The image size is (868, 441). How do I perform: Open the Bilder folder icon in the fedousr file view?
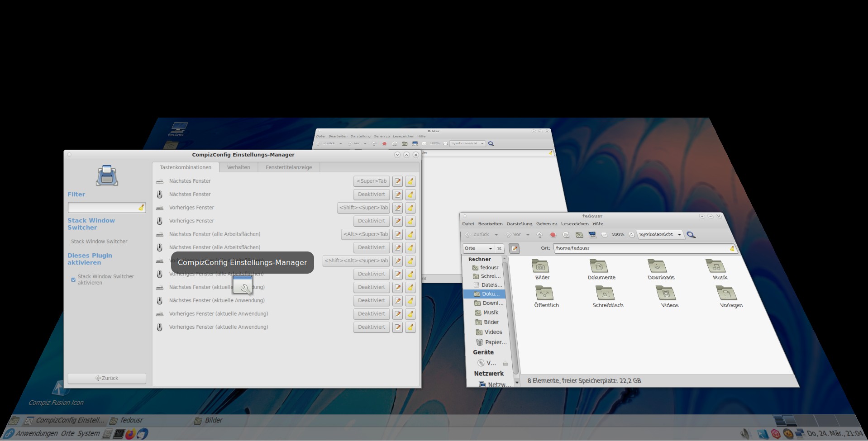pyautogui.click(x=540, y=266)
